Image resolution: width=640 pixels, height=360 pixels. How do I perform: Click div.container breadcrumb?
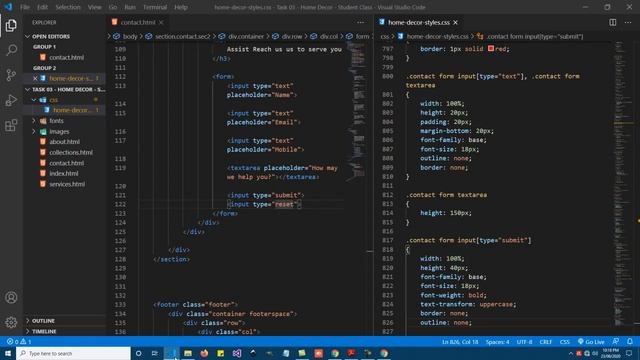click(246, 36)
